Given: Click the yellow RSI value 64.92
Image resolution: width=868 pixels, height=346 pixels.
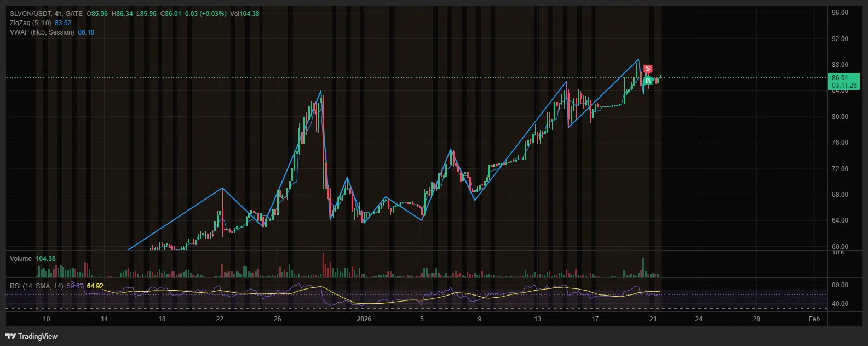Looking at the screenshot, I should (x=95, y=286).
